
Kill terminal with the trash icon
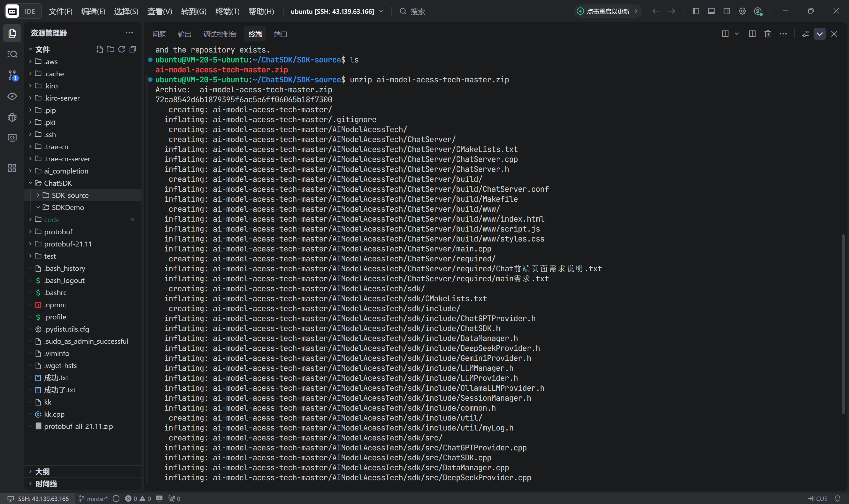[x=767, y=34]
